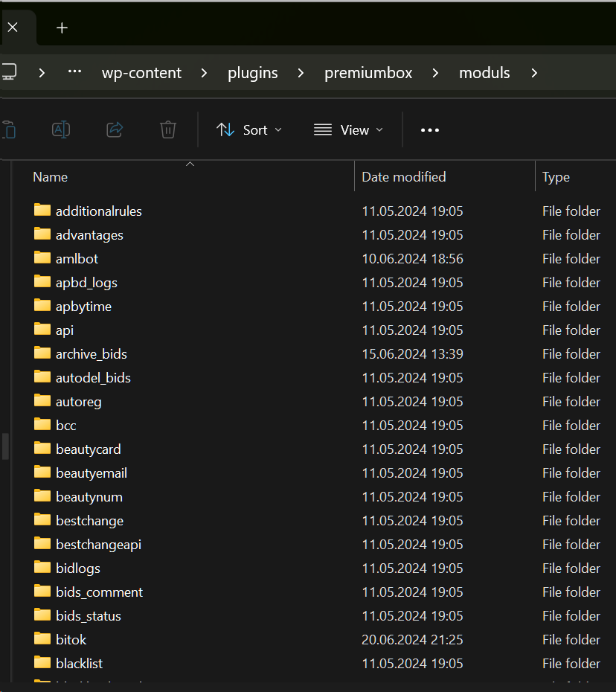This screenshot has height=692, width=616.
Task: Click the breadcrumb overflow ellipsis
Action: pyautogui.click(x=74, y=72)
